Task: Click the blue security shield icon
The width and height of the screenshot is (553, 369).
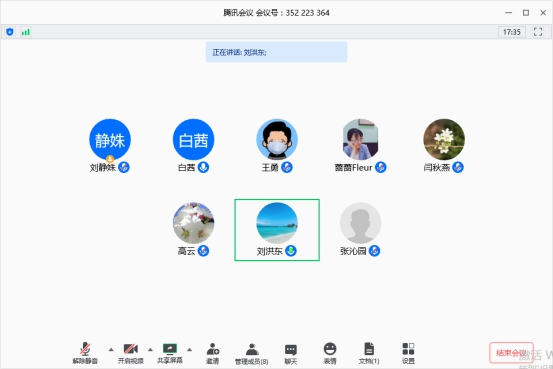Action: click(x=10, y=32)
